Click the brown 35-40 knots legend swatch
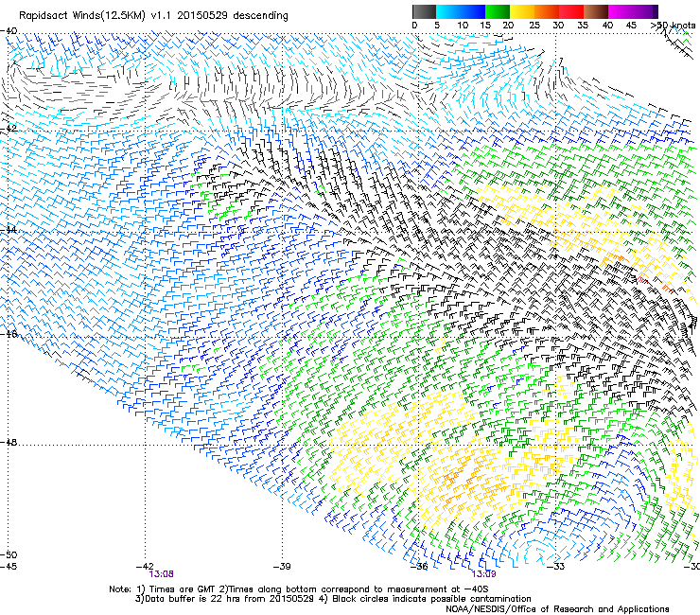Viewport: 700px width, 615px height. [596, 11]
